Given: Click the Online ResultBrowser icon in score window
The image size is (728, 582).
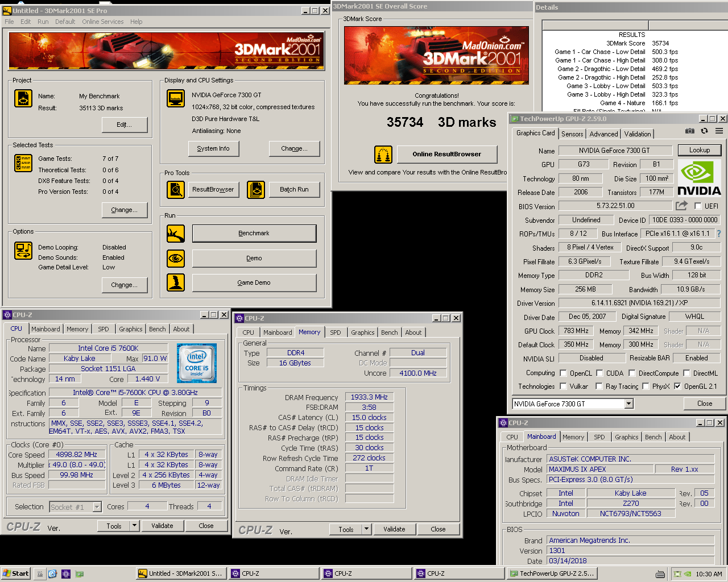Looking at the screenshot, I should [x=383, y=155].
